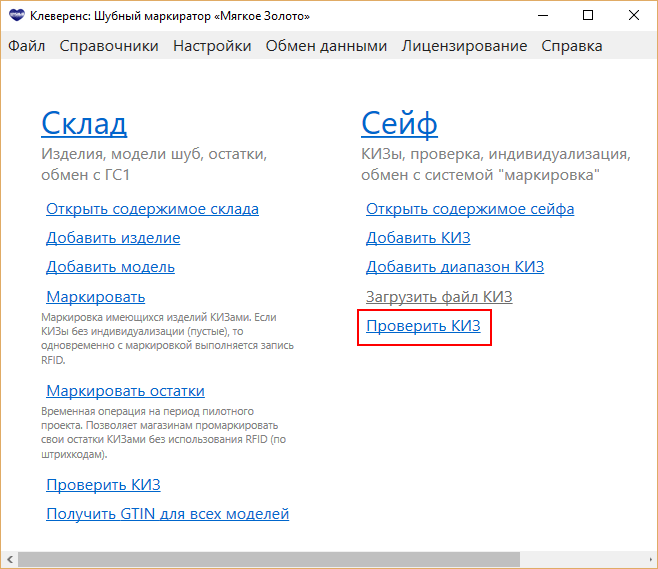Open the Файл menu

point(26,46)
